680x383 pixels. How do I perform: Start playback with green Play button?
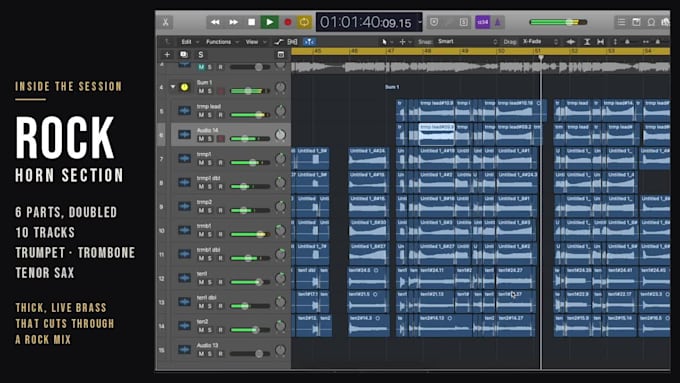coord(269,22)
